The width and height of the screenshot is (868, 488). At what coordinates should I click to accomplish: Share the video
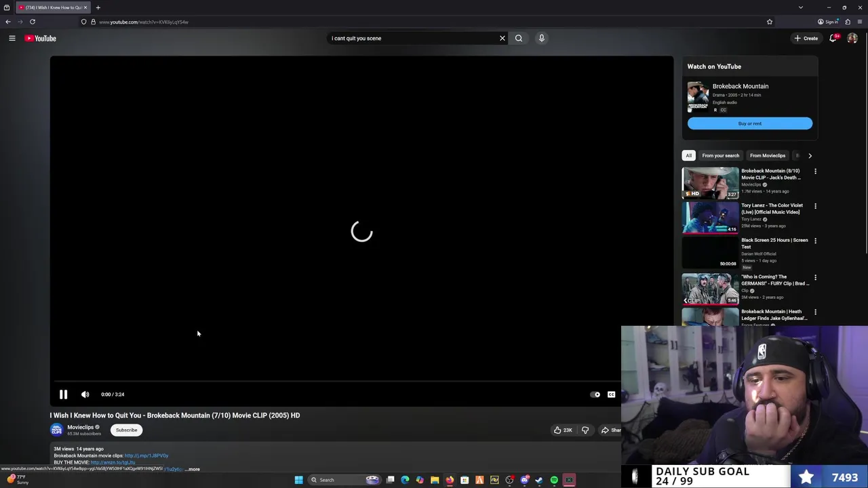(610, 430)
